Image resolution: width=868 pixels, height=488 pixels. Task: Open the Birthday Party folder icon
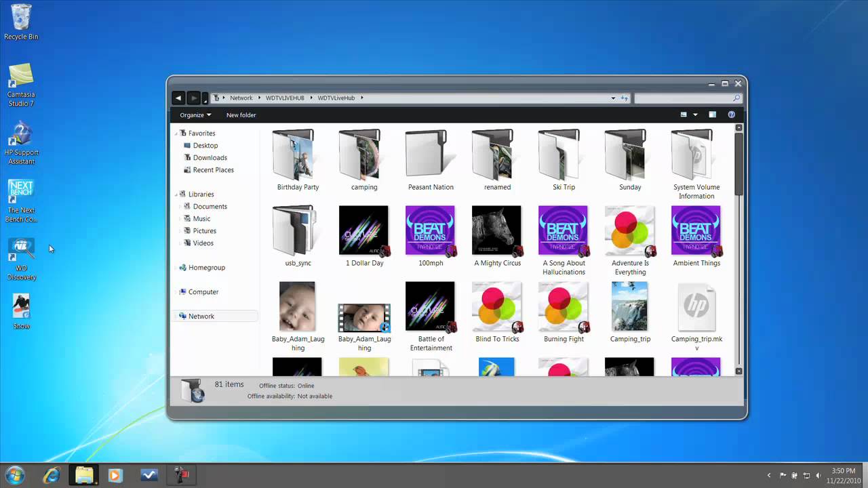(x=294, y=155)
